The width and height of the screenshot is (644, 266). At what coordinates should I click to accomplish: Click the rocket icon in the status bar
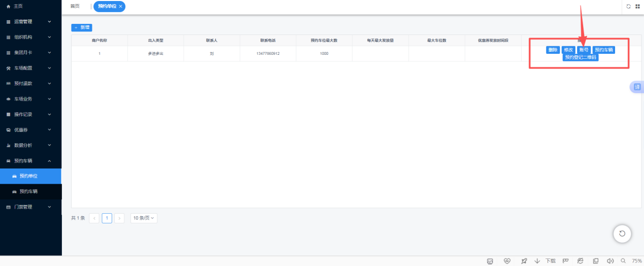(524, 261)
